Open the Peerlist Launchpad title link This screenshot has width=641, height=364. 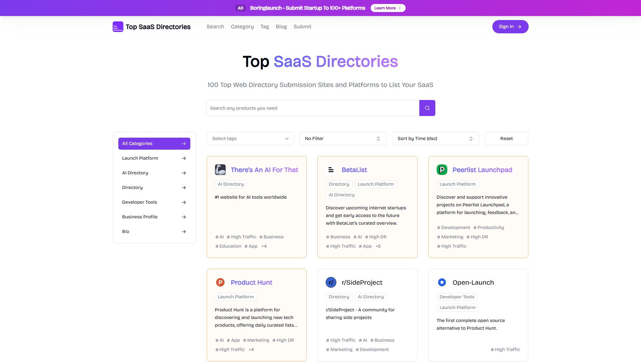click(x=482, y=170)
